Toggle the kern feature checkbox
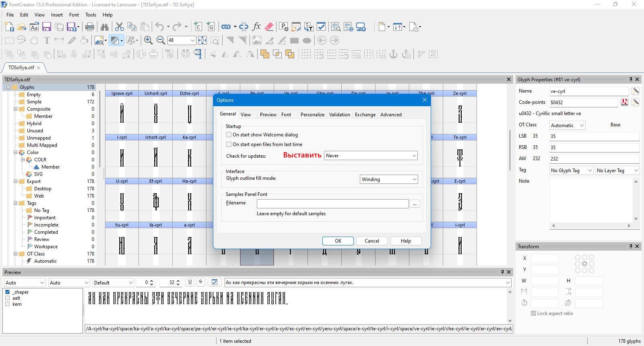The width and height of the screenshot is (644, 346). 7,304
